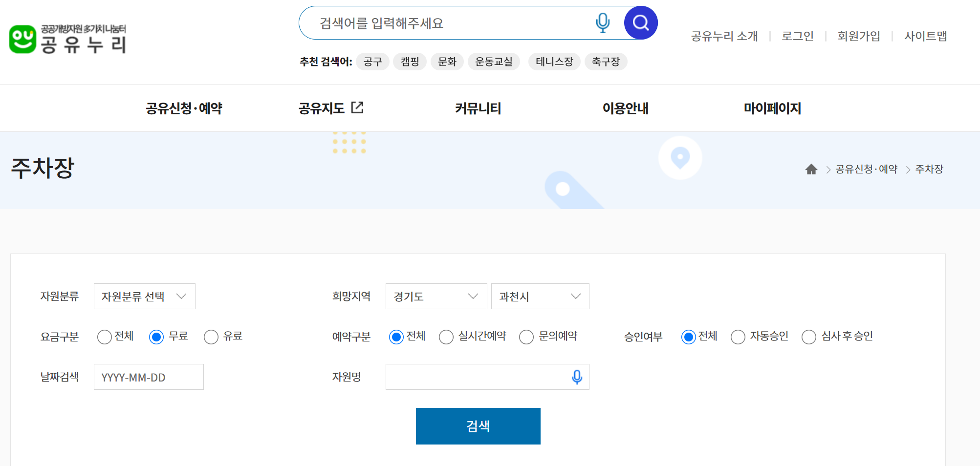Click the YYYY-MM-DD date input field
Viewport: 980px width, 466px height.
148,377
